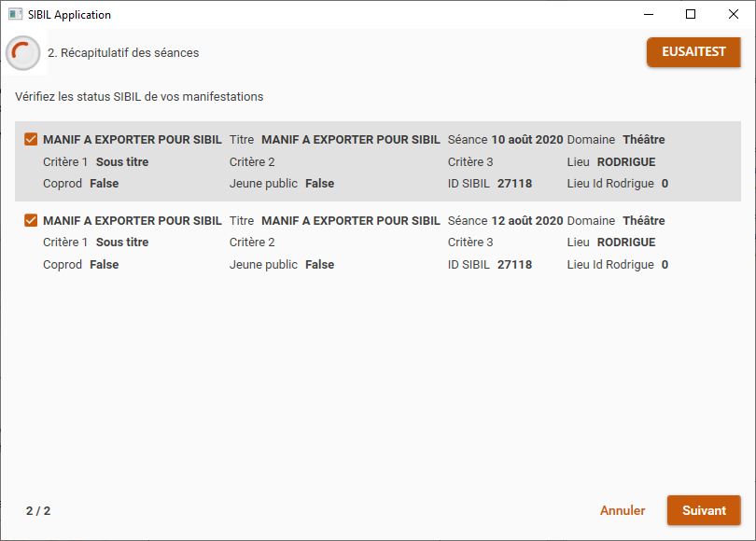
Task: Click Sous titre criterion in first row
Action: [122, 162]
